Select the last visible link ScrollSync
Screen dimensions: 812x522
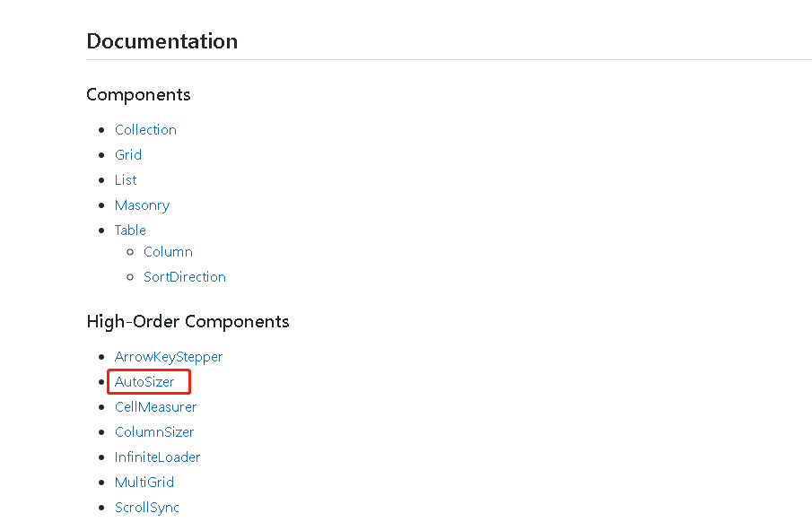point(146,507)
